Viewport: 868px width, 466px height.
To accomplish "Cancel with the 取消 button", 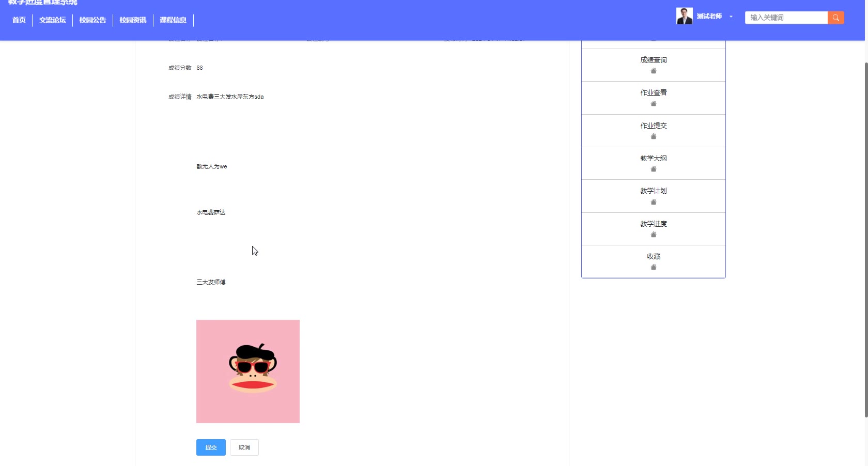I will (x=244, y=447).
